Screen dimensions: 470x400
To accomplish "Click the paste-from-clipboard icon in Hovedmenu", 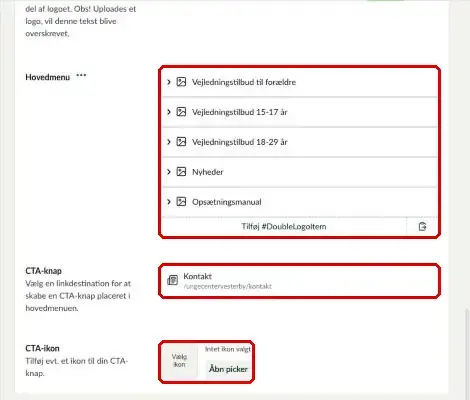I will coord(422,227).
